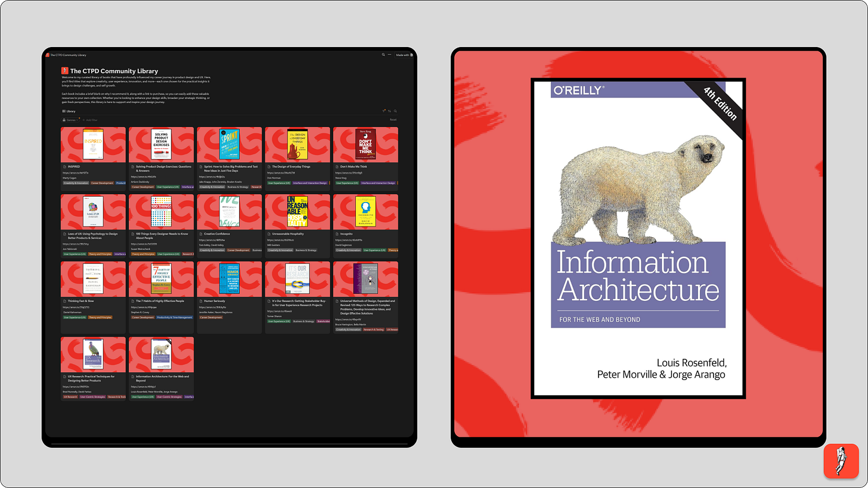The height and width of the screenshot is (488, 868).
Task: Open the small Information Architecture cover in library
Action: pos(161,354)
